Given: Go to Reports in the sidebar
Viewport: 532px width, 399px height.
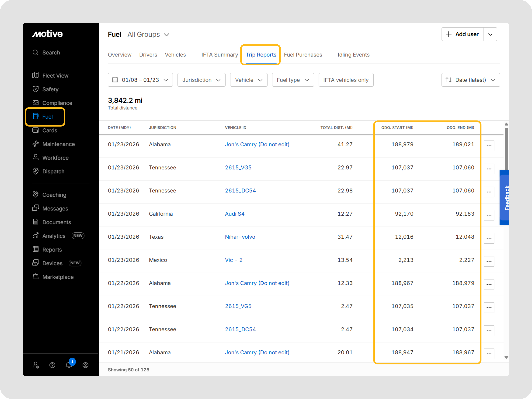Looking at the screenshot, I should (47, 250).
